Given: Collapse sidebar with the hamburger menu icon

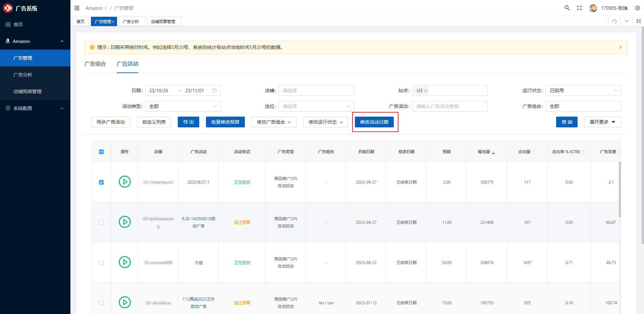Looking at the screenshot, I should (77, 8).
